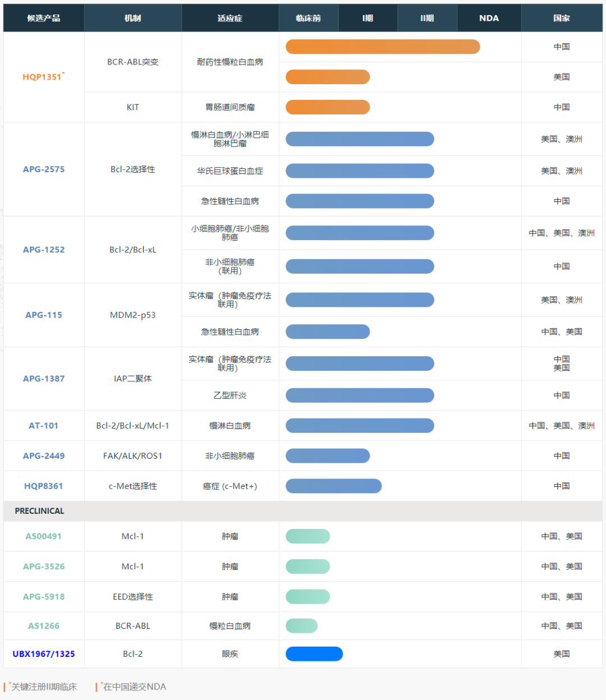The image size is (606, 700).
Task: Click the HQP1351 product name
Action: pos(43,77)
